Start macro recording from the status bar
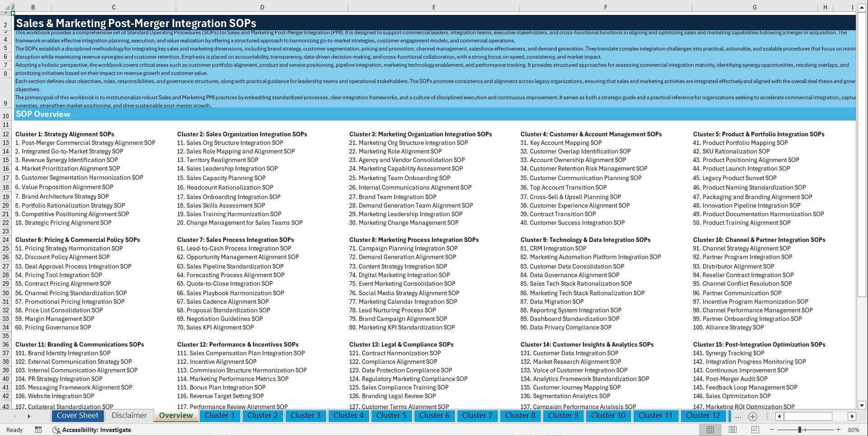The height and width of the screenshot is (436, 868). click(x=38, y=430)
